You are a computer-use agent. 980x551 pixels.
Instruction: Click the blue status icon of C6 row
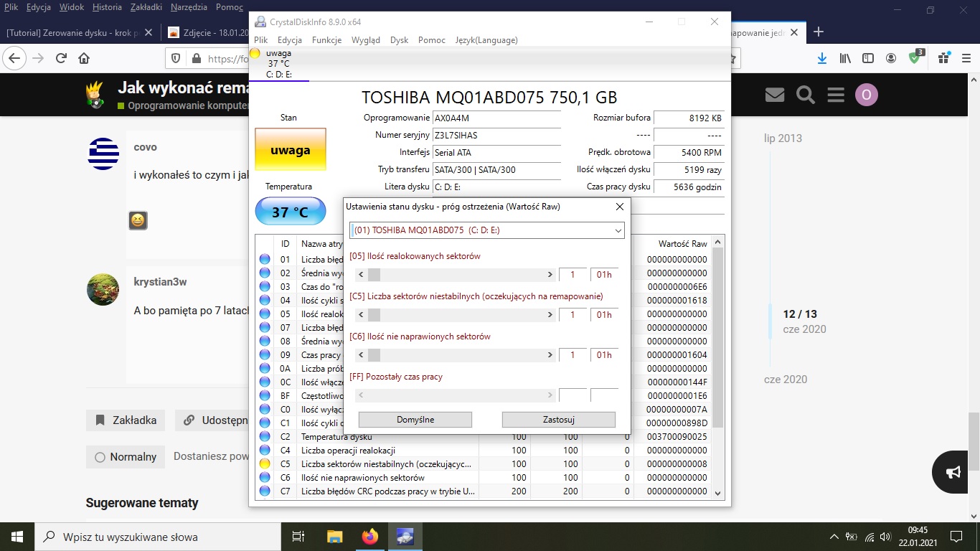(x=265, y=478)
